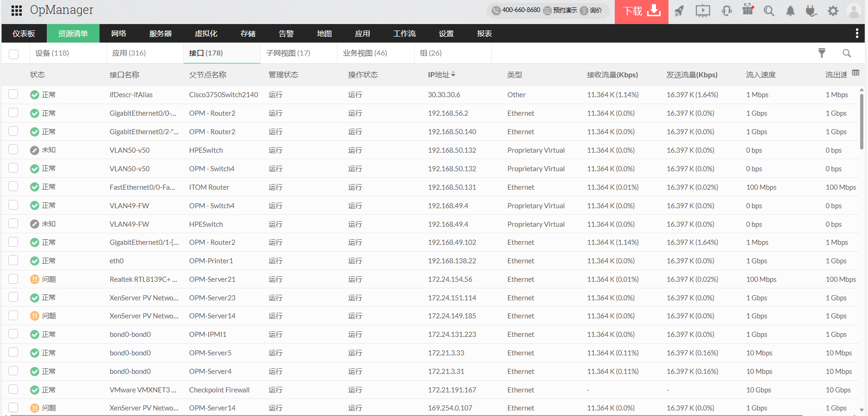Image resolution: width=868 pixels, height=416 pixels.
Task: Check the OPM-Server21 row checkbox
Action: tap(13, 279)
